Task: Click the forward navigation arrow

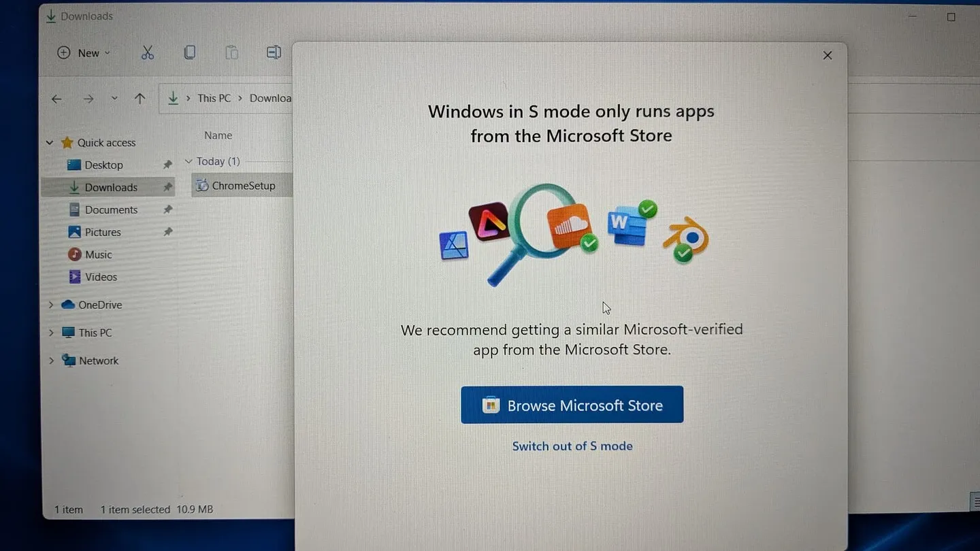Action: tap(88, 98)
